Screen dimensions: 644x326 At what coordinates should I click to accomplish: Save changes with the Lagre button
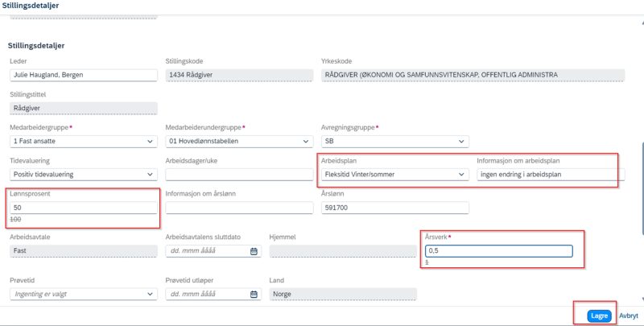pos(599,316)
